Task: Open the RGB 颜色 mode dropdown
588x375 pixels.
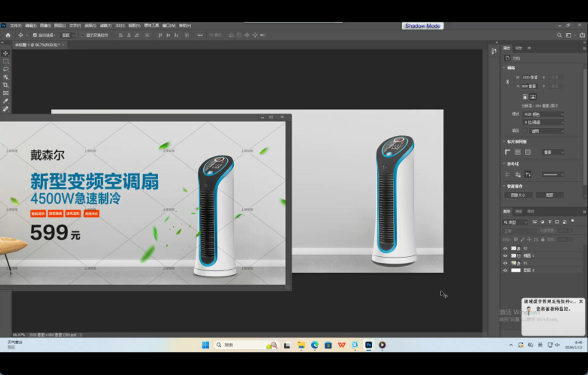Action: (x=543, y=114)
